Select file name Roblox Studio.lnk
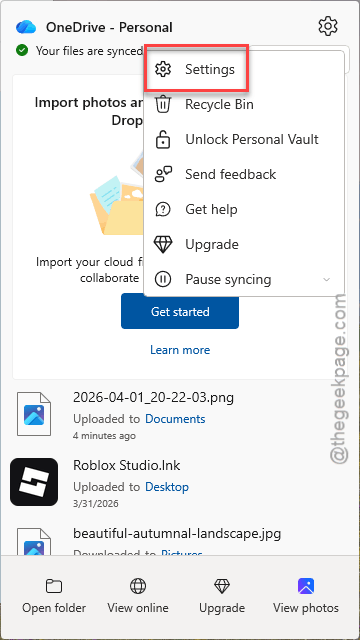Viewport: 360px width, 640px height. pyautogui.click(x=127, y=465)
